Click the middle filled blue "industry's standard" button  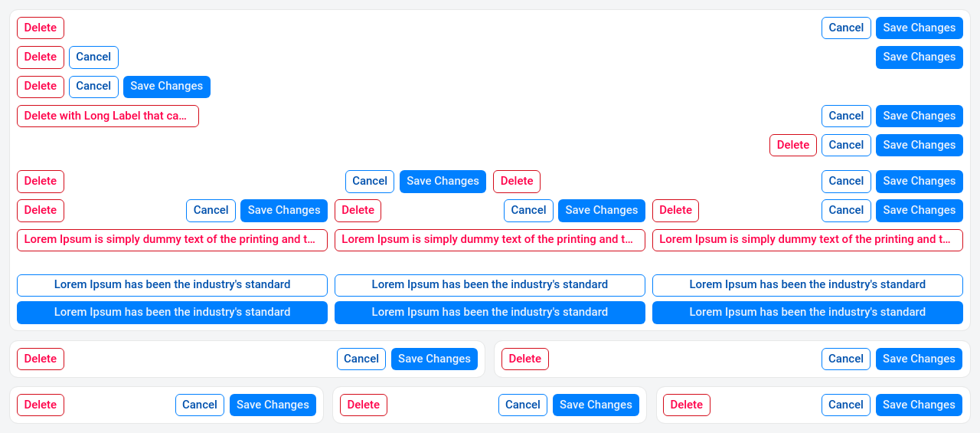(x=489, y=313)
